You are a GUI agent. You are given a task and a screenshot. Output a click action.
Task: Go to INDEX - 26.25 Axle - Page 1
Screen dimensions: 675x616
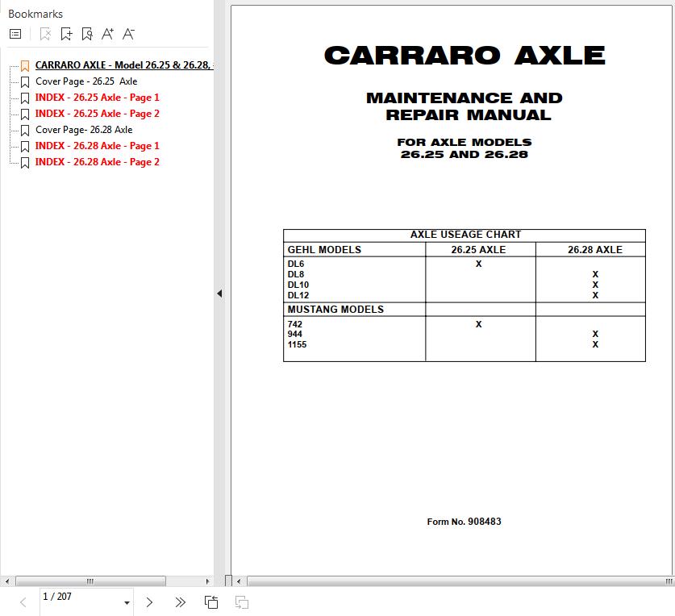[x=98, y=98]
